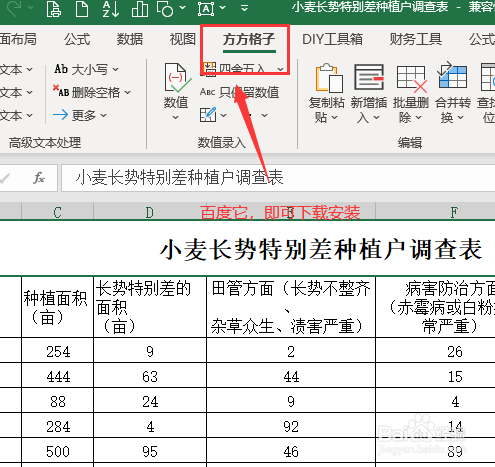Image resolution: width=495 pixels, height=467 pixels.
Task: Click the 数值 number-check icon
Action: [178, 77]
